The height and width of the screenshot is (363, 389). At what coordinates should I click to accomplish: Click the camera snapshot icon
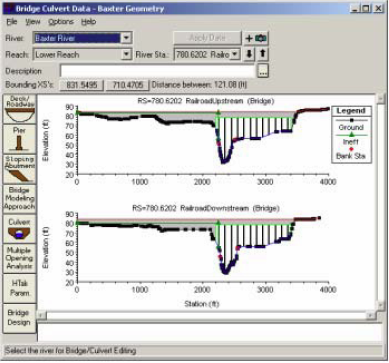[261, 39]
